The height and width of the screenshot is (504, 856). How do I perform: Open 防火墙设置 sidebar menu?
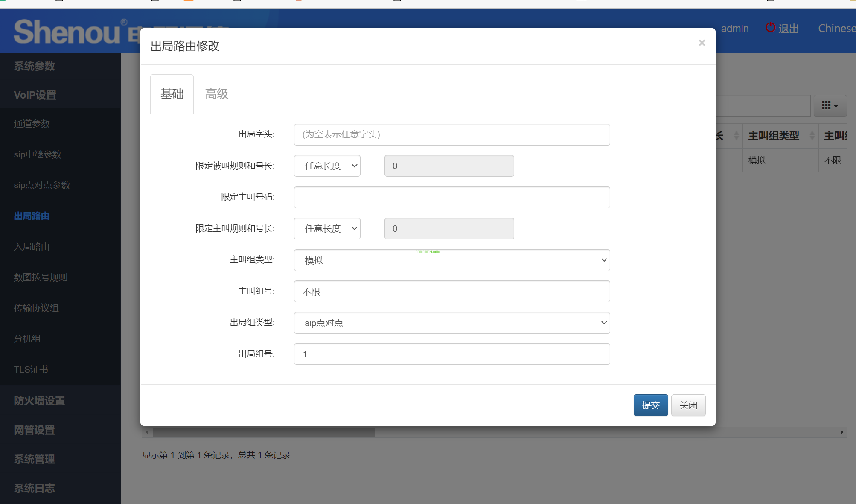point(39,401)
